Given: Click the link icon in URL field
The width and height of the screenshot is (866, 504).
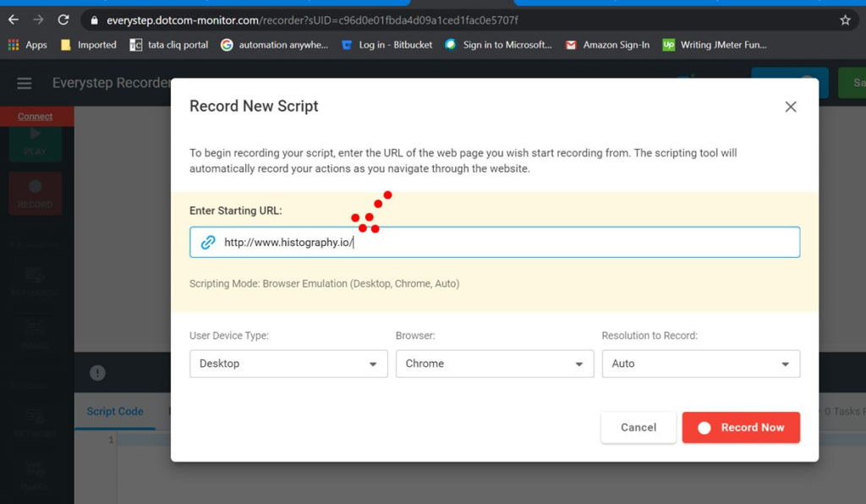Looking at the screenshot, I should [208, 243].
